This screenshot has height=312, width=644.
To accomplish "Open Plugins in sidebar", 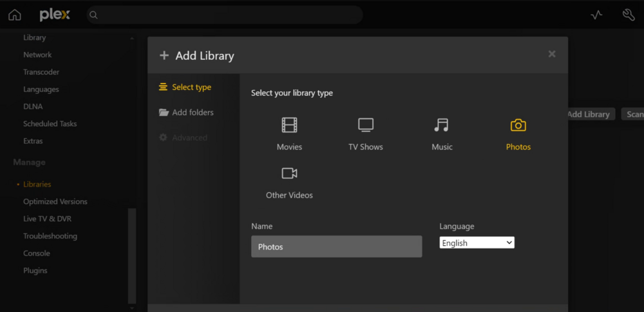I will tap(35, 271).
